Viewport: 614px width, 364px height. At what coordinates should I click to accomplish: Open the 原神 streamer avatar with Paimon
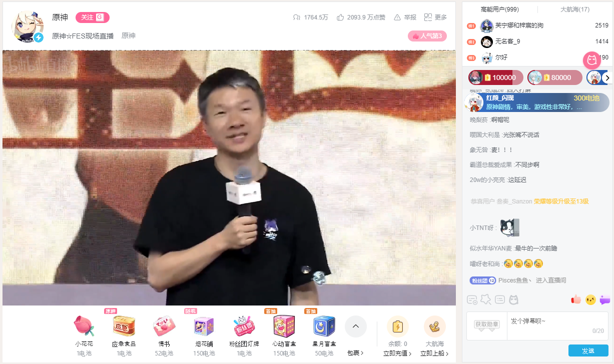(x=27, y=26)
